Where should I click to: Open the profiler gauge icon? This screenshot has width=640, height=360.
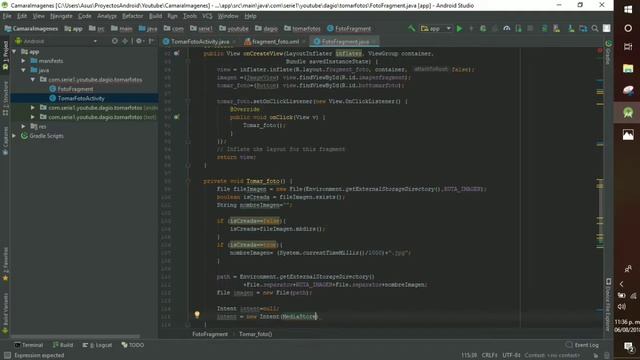pos(507,29)
